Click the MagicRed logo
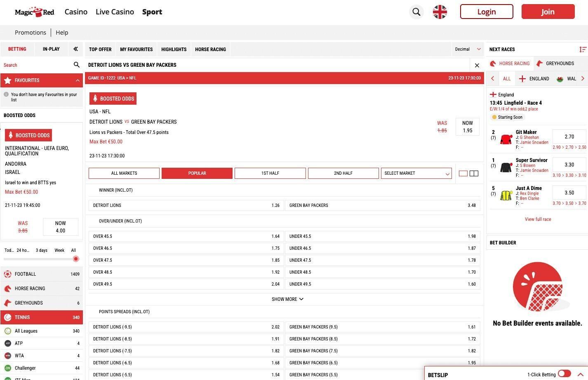The width and height of the screenshot is (588, 380). [x=34, y=12]
